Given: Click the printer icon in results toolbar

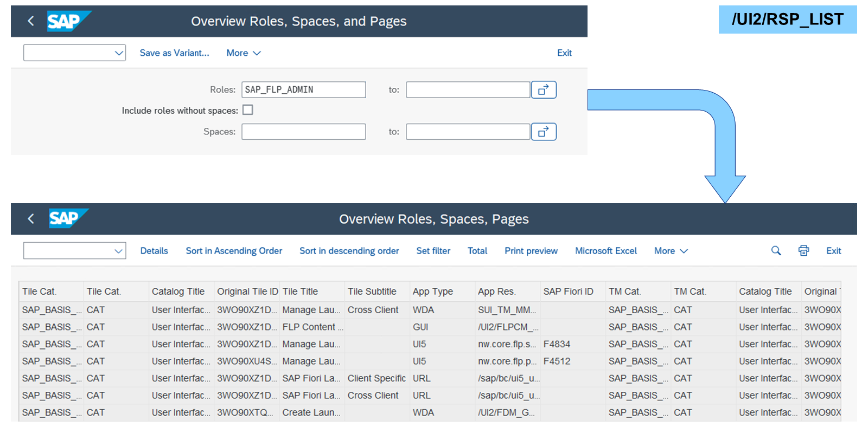Looking at the screenshot, I should (803, 250).
